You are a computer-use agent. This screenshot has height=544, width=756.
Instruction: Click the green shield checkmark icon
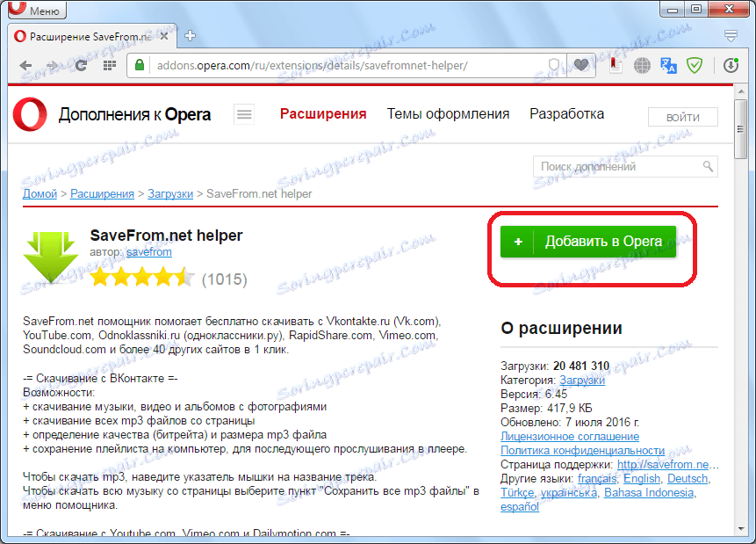coord(695,65)
